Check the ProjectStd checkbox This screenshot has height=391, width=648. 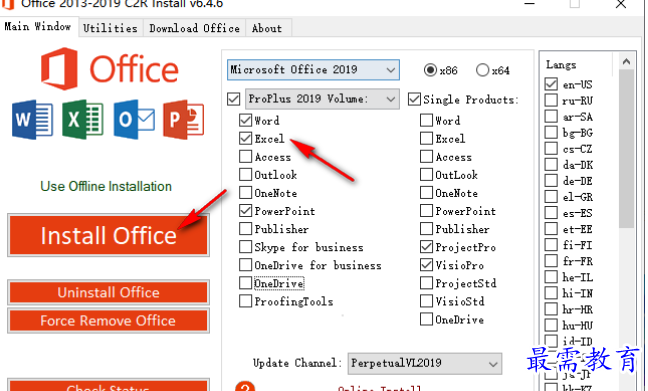click(x=426, y=283)
